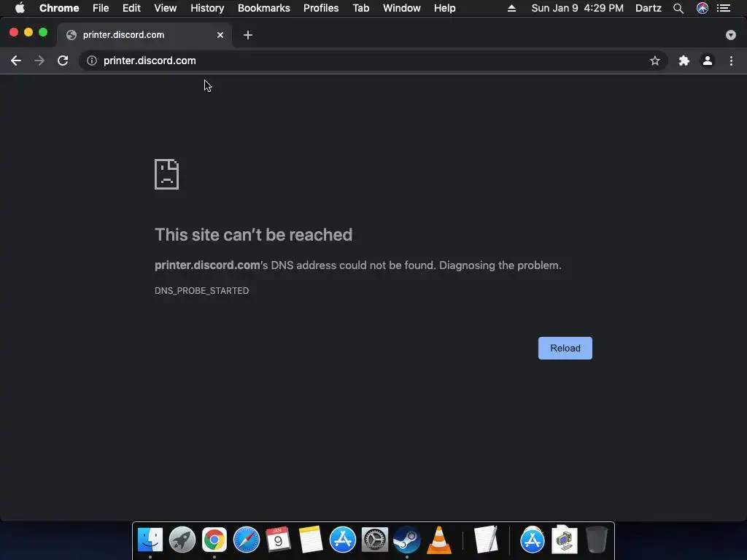Open Steam from the Dock
747x560 pixels.
[407, 540]
